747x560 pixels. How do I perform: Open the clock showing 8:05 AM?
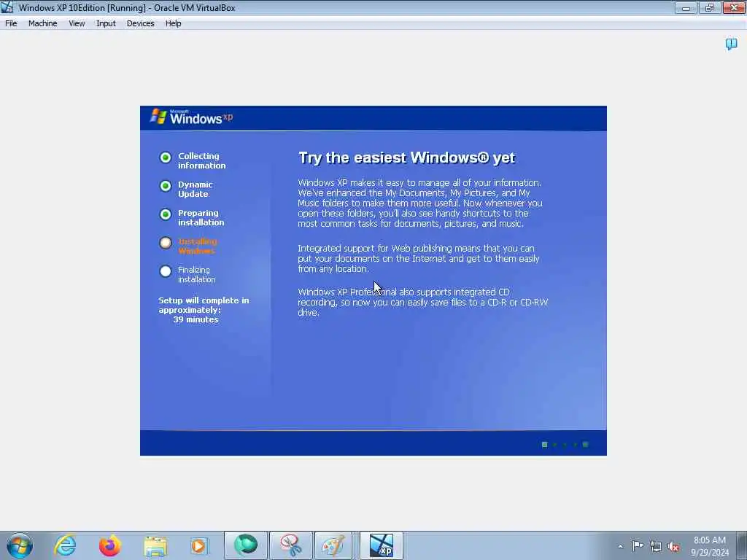click(x=709, y=545)
